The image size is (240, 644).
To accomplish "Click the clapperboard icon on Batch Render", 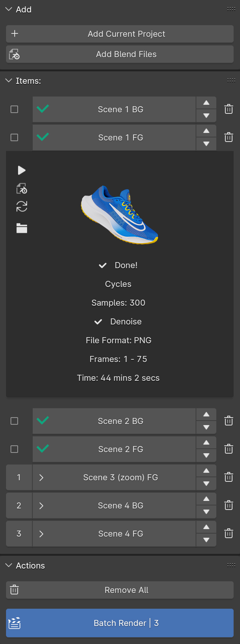I will click(14, 623).
